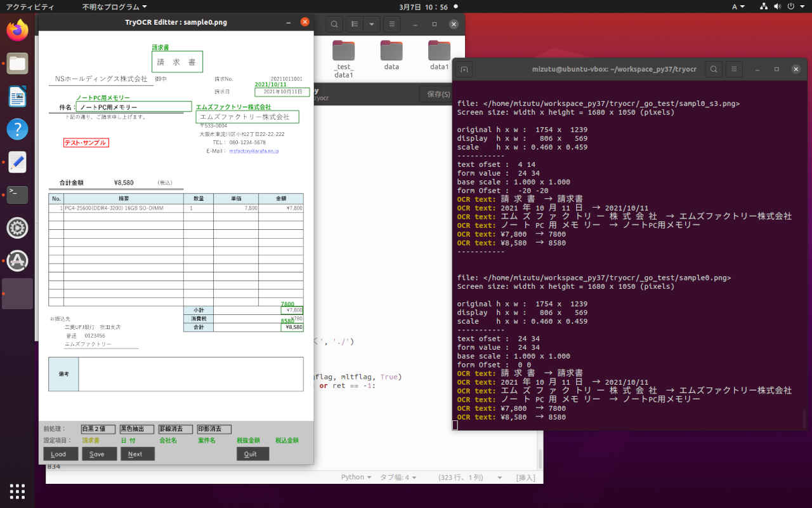Screen dimensions: 812x508
Task: Open the file manager hamburger menu
Action: pos(391,24)
